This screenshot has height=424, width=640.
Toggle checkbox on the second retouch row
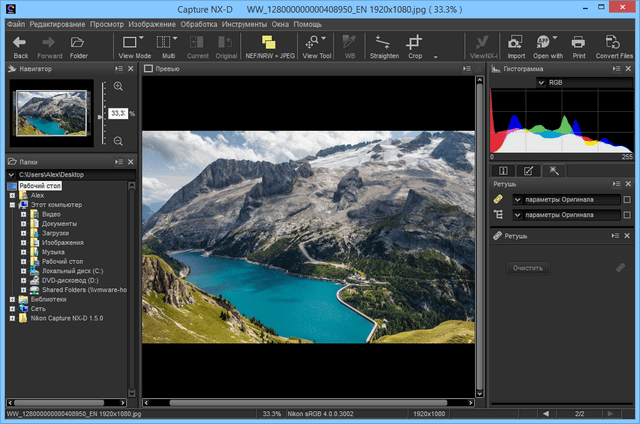(627, 215)
